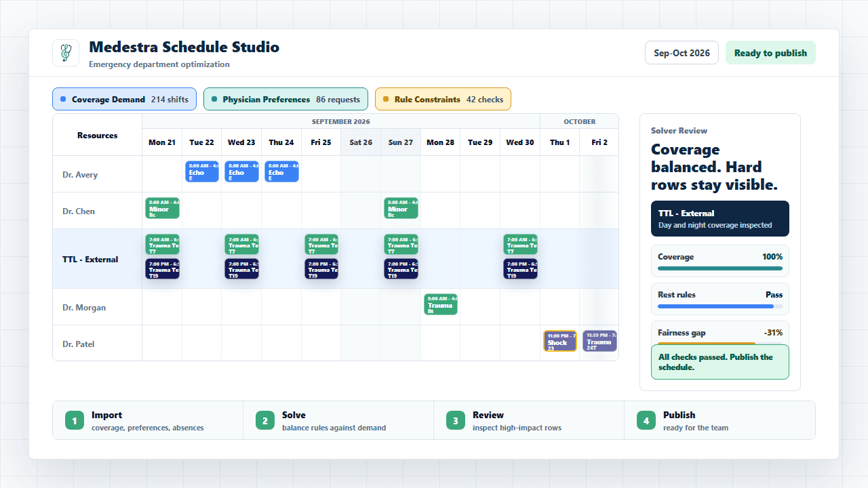Image resolution: width=868 pixels, height=488 pixels.
Task: Click the number 4 step badge
Action: click(x=646, y=420)
